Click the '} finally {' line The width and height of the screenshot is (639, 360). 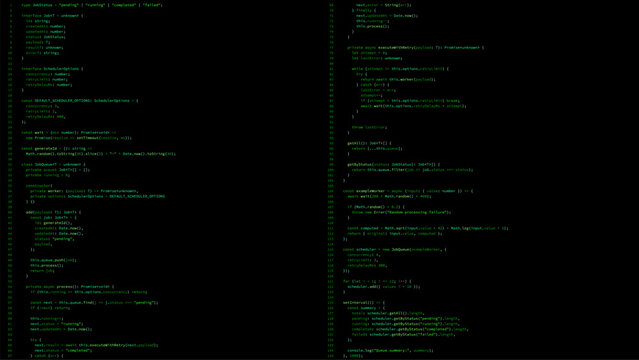pos(364,10)
